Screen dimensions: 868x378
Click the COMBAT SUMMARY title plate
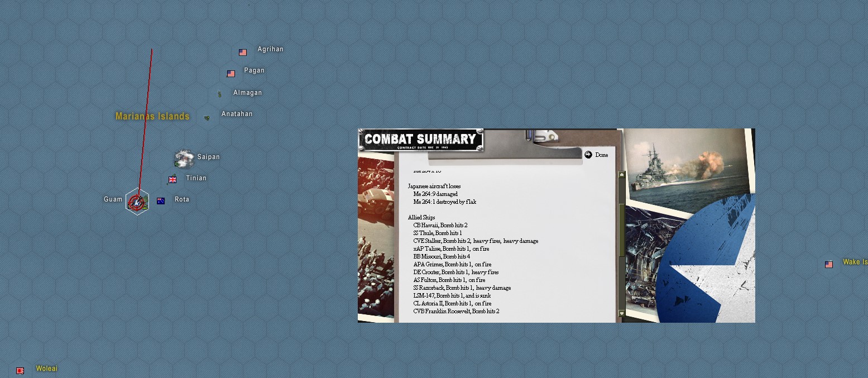tap(421, 140)
